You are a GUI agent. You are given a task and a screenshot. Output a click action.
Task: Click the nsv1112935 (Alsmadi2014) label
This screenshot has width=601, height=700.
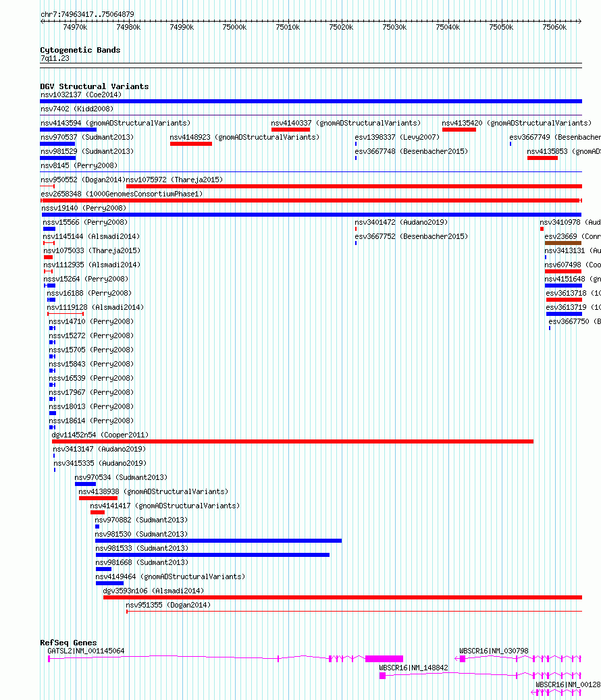click(x=92, y=265)
